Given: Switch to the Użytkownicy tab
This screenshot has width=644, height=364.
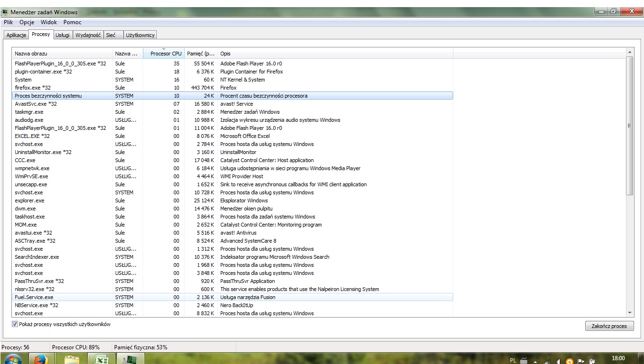Looking at the screenshot, I should pyautogui.click(x=140, y=35).
